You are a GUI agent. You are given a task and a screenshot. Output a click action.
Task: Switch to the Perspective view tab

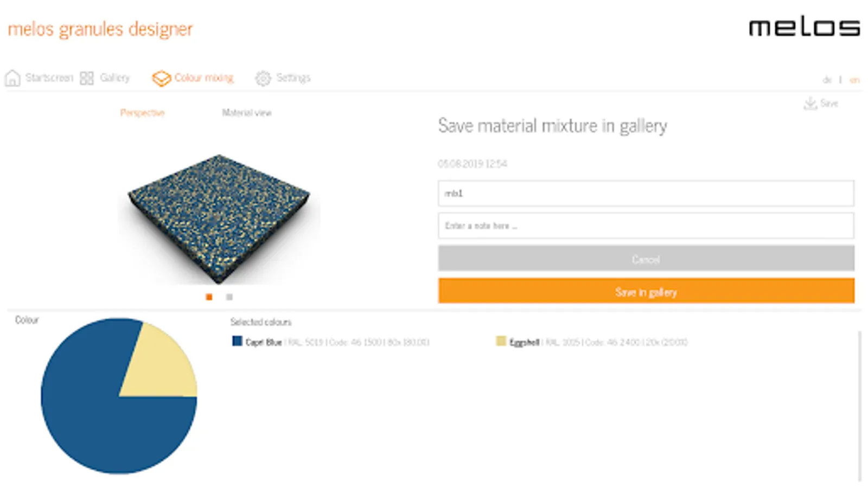(x=142, y=113)
